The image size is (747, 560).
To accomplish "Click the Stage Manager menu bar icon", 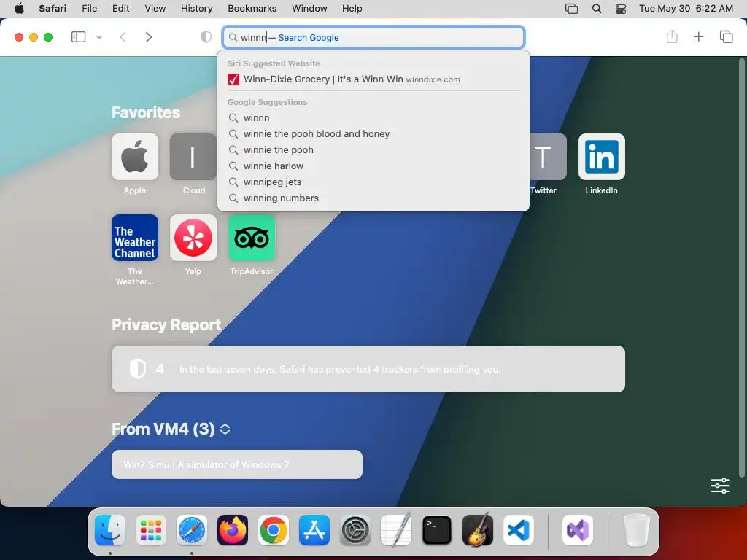I will point(571,8).
